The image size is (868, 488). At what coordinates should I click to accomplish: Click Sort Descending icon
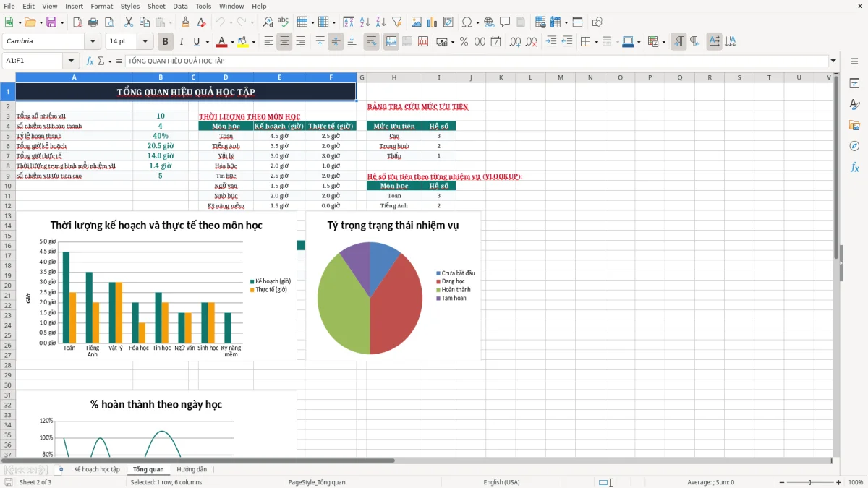click(x=381, y=22)
